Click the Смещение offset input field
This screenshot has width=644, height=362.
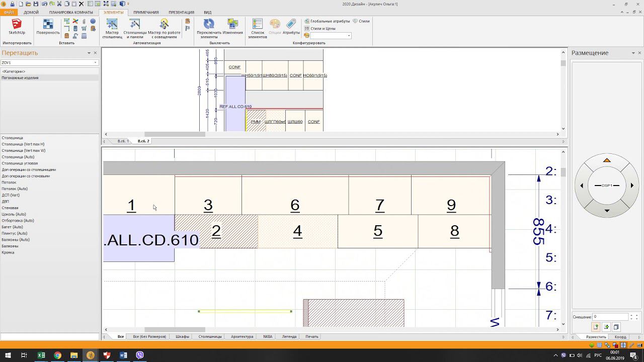tap(610, 317)
